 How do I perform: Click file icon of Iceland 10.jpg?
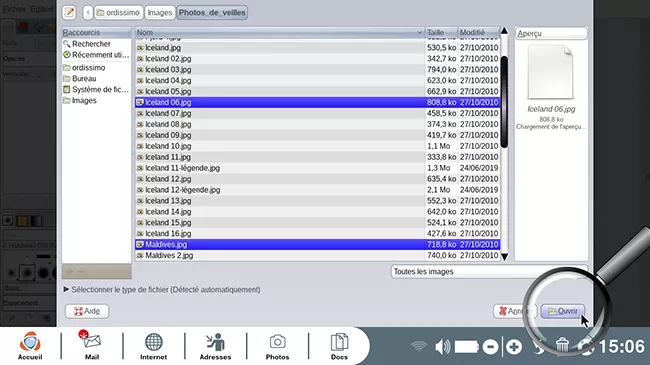tap(140, 146)
